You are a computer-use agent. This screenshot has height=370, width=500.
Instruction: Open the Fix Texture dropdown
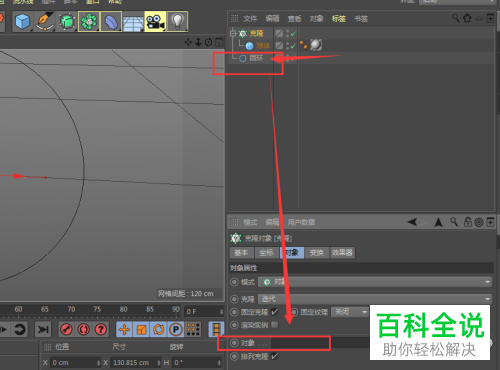pyautogui.click(x=350, y=312)
